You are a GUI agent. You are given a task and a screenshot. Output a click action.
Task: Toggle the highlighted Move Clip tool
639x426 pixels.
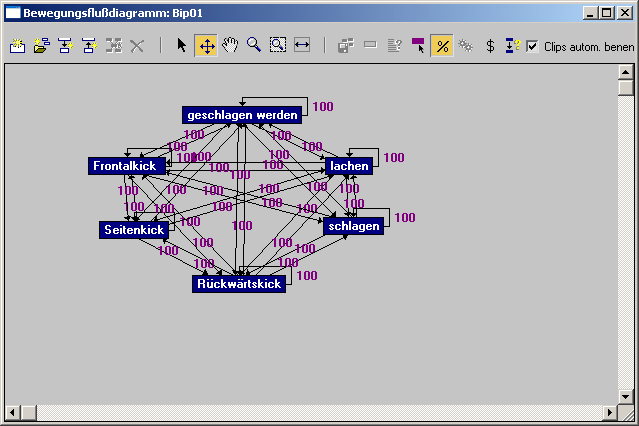point(206,45)
